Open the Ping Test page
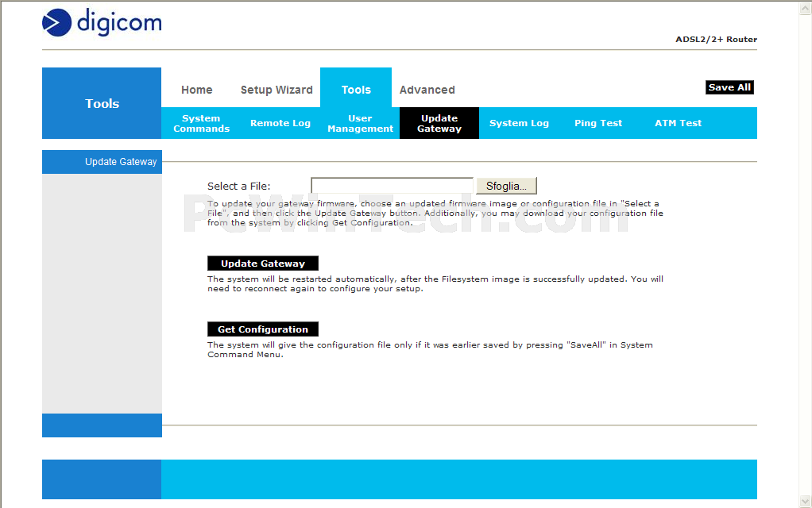The width and height of the screenshot is (812, 508). (598, 124)
